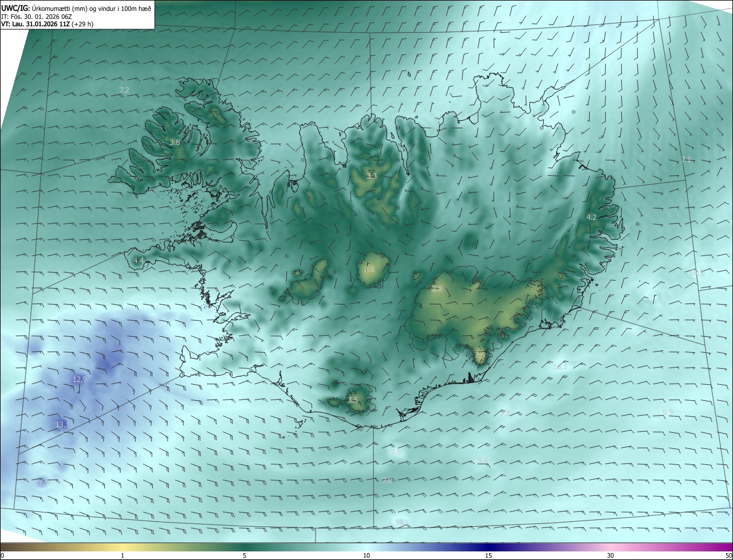Image resolution: width=733 pixels, height=560 pixels.
Task: Click the 7.8 value south of Iceland
Action: (x=388, y=480)
